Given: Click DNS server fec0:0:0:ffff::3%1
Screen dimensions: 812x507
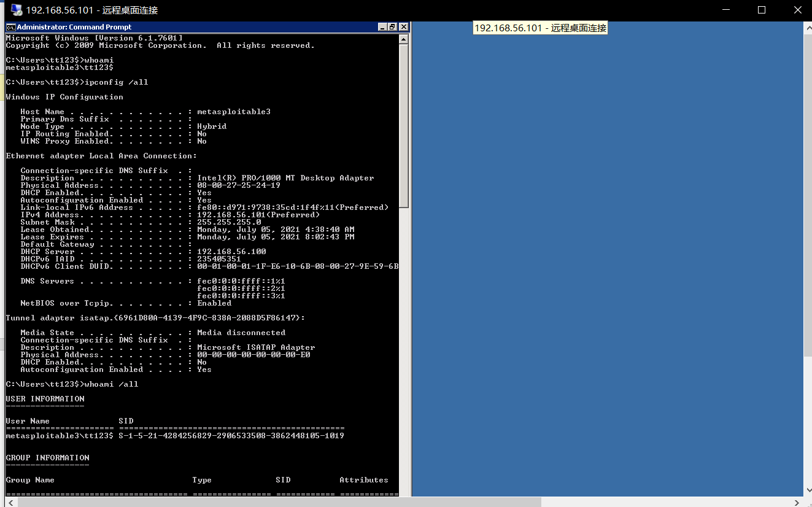Looking at the screenshot, I should [241, 296].
